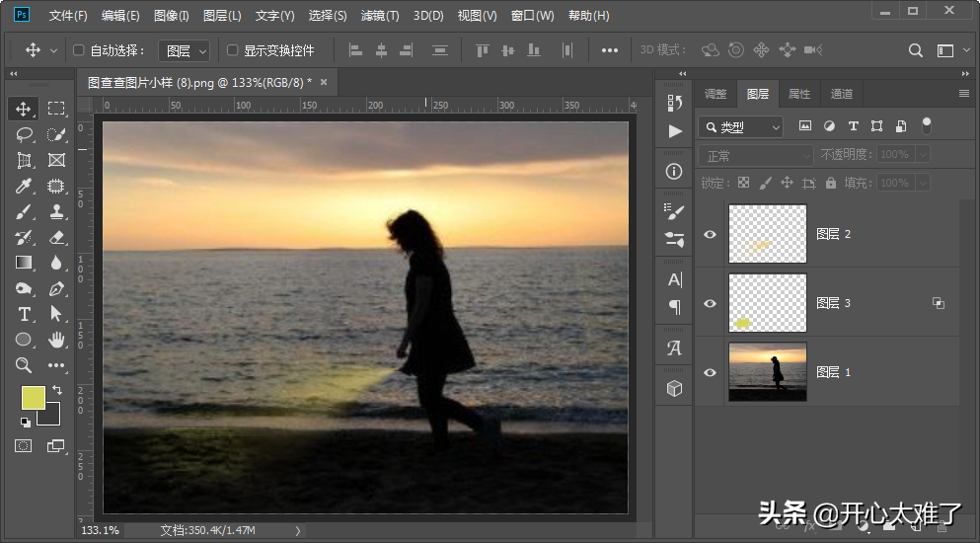
Task: Activate the Zoom tool
Action: (25, 365)
